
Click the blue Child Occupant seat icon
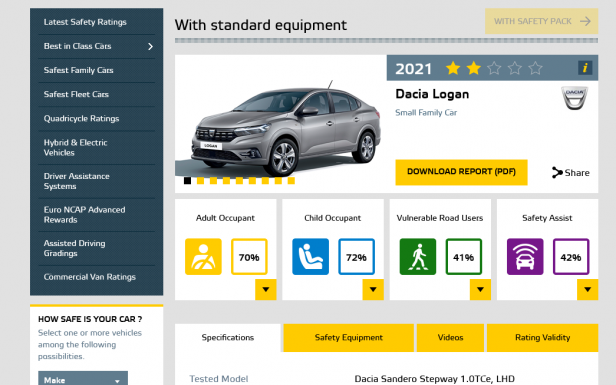[310, 257]
